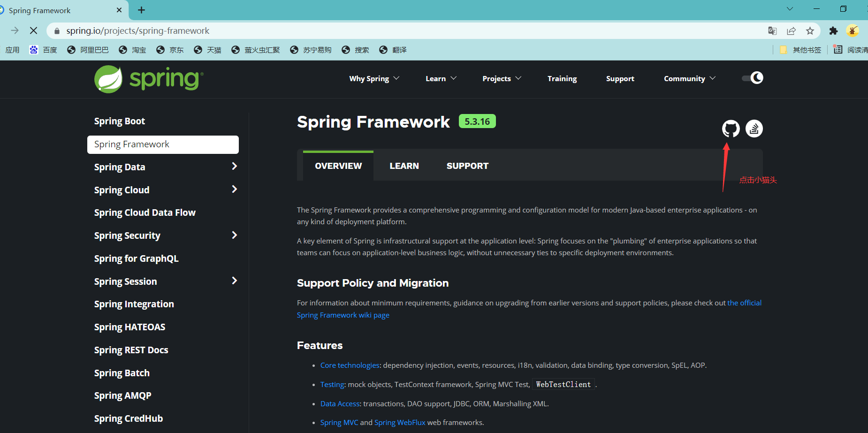This screenshot has height=433, width=868.
Task: Open a new browser tab
Action: coord(141,10)
